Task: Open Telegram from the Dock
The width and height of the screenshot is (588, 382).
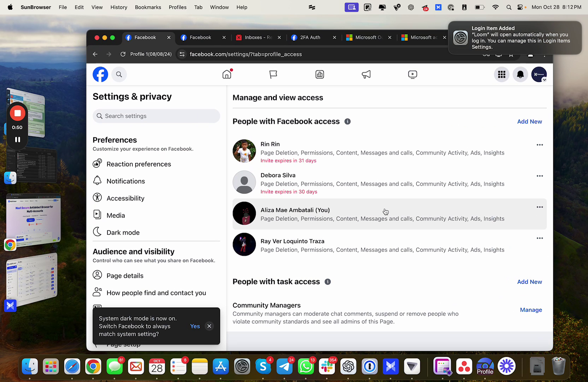Action: [284, 366]
